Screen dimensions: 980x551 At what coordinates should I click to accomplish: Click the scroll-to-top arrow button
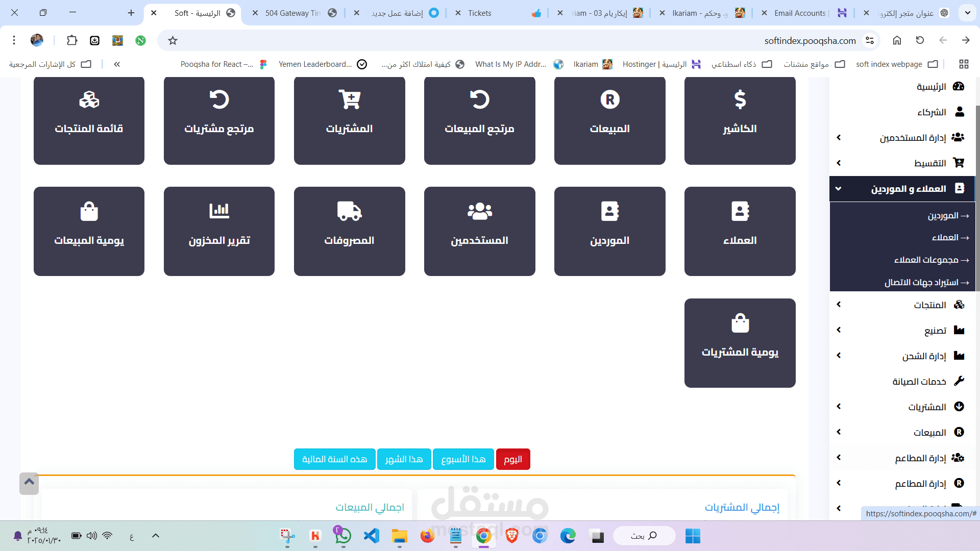tap(29, 483)
